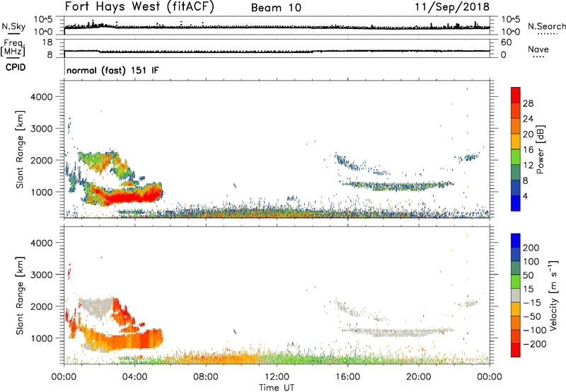Viewport: 566px width, 392px height.
Task: Select the 'normal (fast) 151 IF' text
Action: pyautogui.click(x=112, y=70)
